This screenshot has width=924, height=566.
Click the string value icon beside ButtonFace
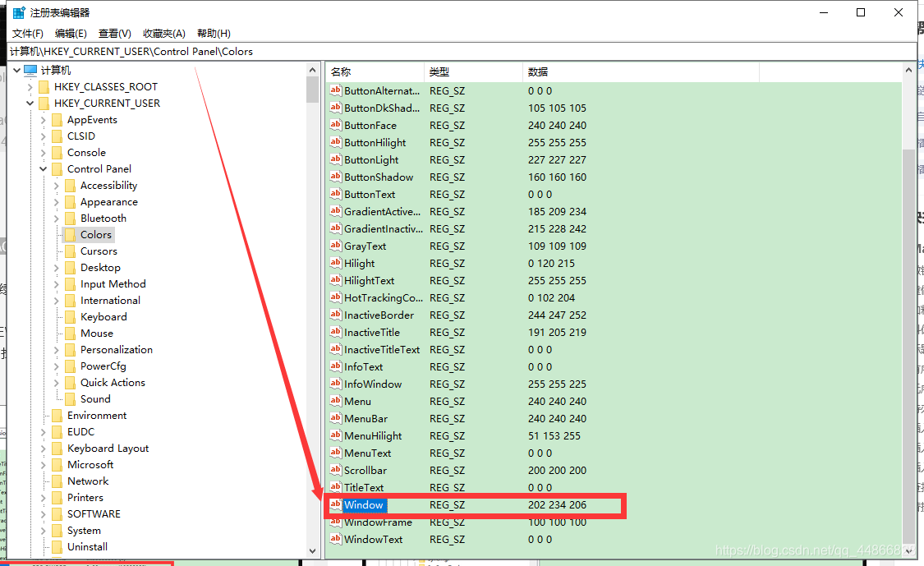tap(335, 126)
